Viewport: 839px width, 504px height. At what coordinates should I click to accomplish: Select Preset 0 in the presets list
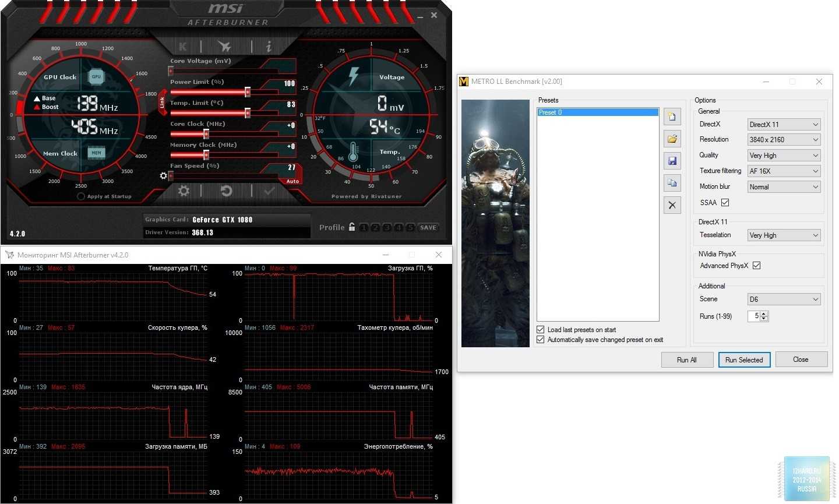597,112
